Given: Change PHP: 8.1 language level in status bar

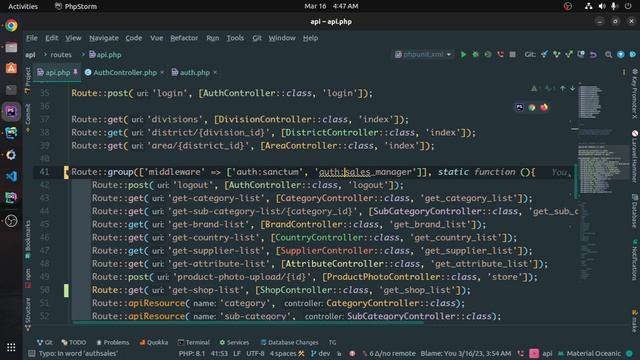Looking at the screenshot, I should 192,353.
